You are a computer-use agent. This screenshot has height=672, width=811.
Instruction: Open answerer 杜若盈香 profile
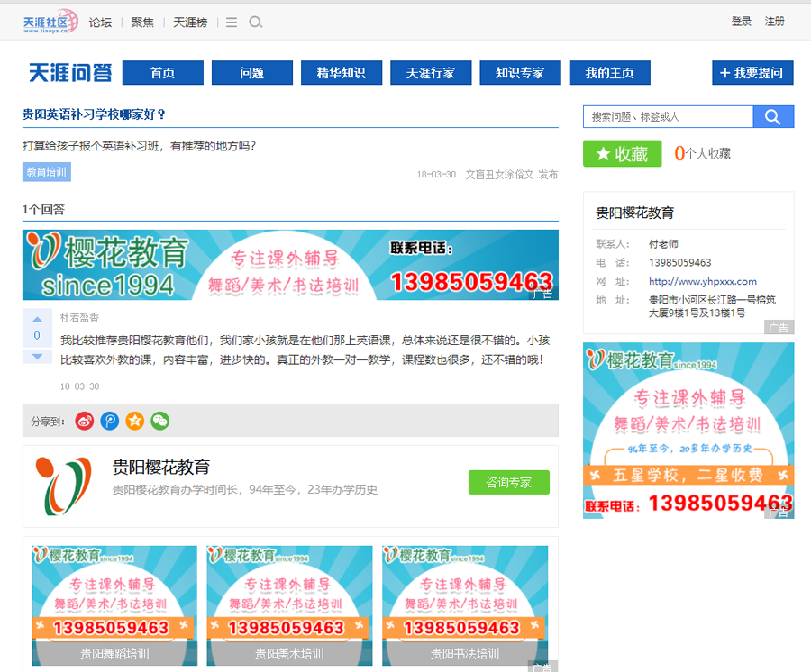79,317
